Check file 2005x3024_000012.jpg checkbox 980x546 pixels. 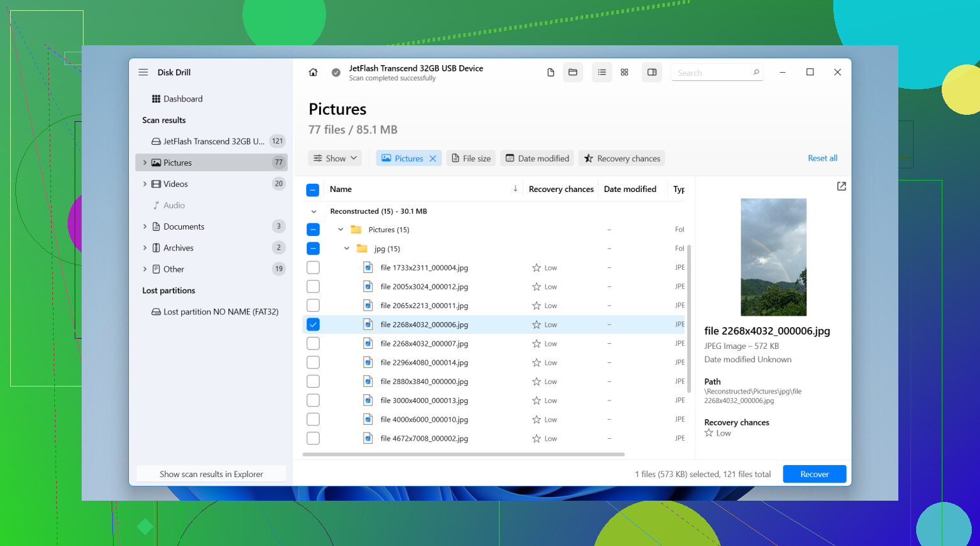coord(313,287)
